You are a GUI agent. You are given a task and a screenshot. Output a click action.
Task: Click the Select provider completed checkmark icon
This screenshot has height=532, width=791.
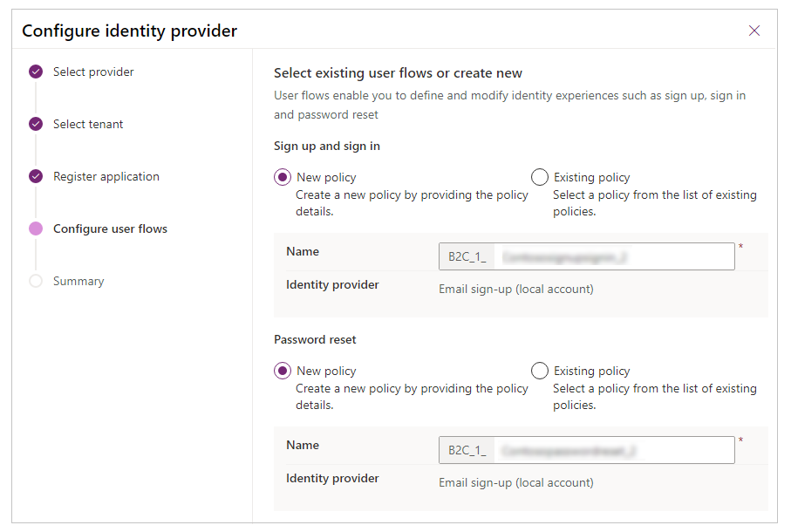click(36, 72)
